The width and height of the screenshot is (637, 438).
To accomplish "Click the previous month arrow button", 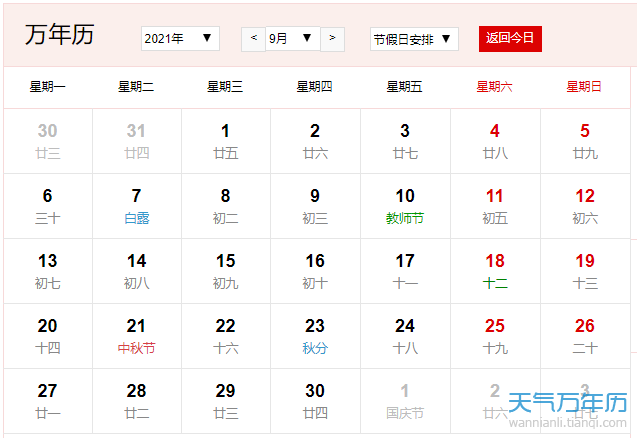I will click(253, 39).
